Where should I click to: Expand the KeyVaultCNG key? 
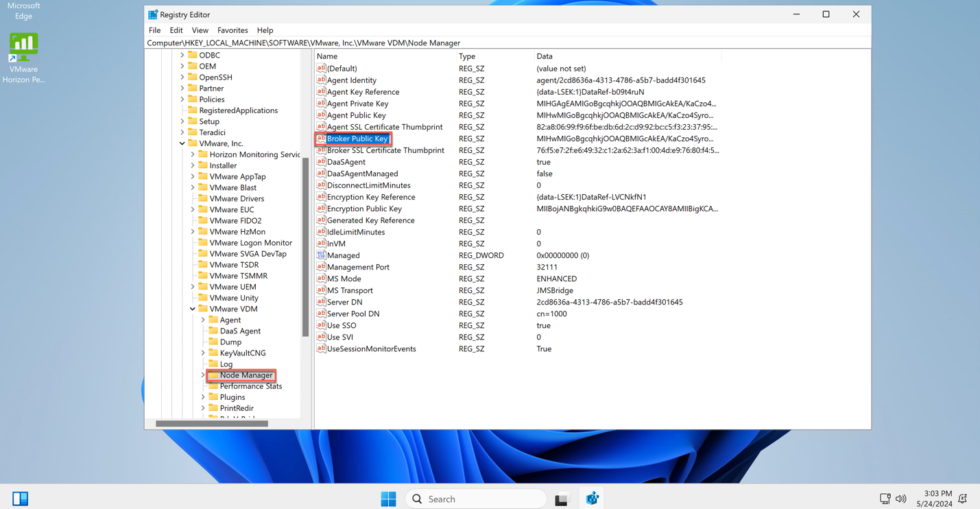point(203,353)
